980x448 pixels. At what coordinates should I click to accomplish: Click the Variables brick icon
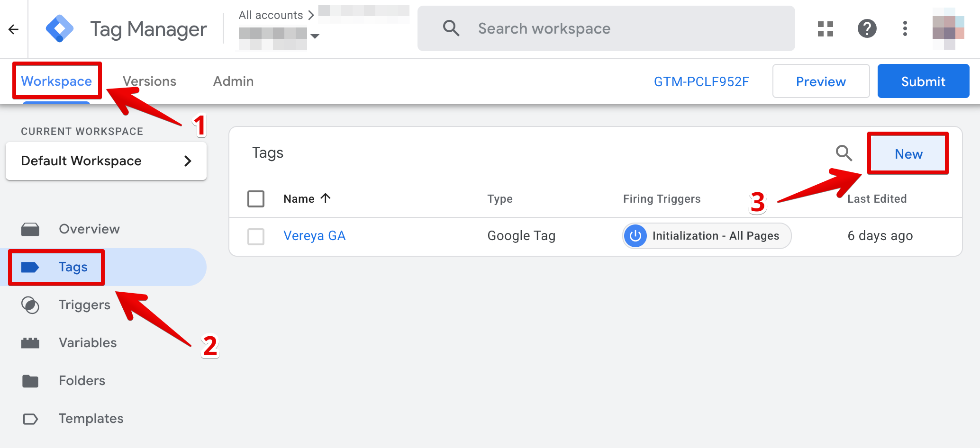point(30,343)
